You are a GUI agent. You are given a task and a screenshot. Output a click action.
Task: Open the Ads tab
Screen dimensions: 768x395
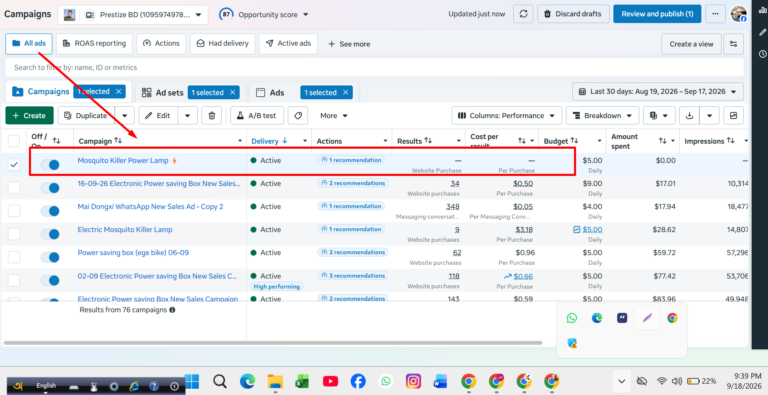[277, 92]
